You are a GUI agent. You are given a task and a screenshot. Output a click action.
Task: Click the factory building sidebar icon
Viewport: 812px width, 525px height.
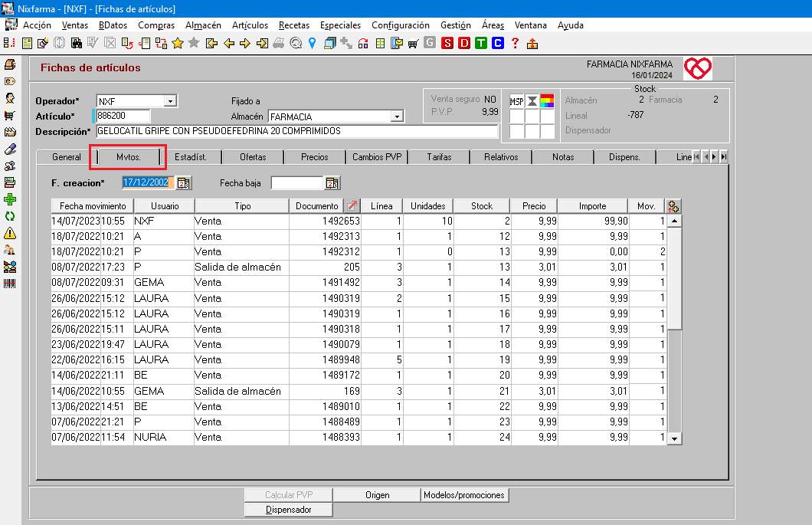[x=10, y=132]
